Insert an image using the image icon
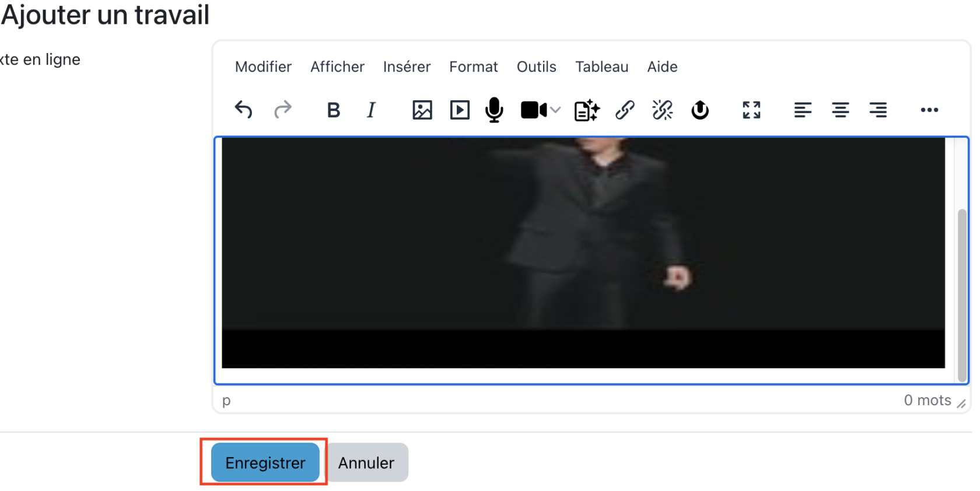Screen dimensions: 980x491 coord(422,110)
